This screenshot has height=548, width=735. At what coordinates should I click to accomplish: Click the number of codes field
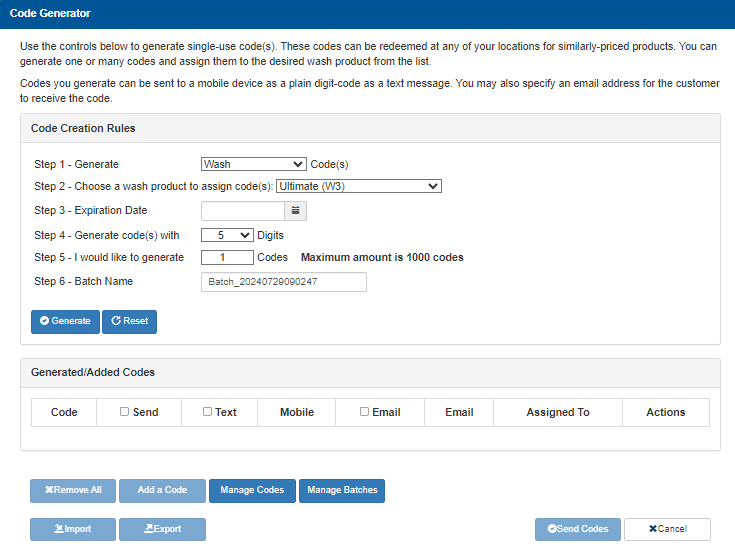227,257
